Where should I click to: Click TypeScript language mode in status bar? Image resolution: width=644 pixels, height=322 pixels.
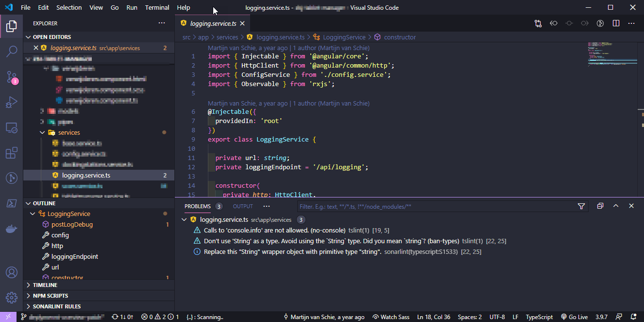(539, 317)
